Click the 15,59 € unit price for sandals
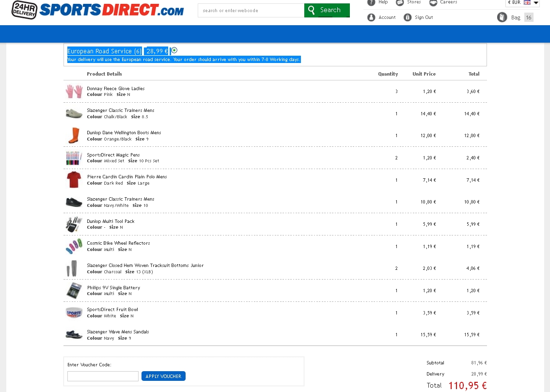The height and width of the screenshot is (392, 550). [x=428, y=335]
